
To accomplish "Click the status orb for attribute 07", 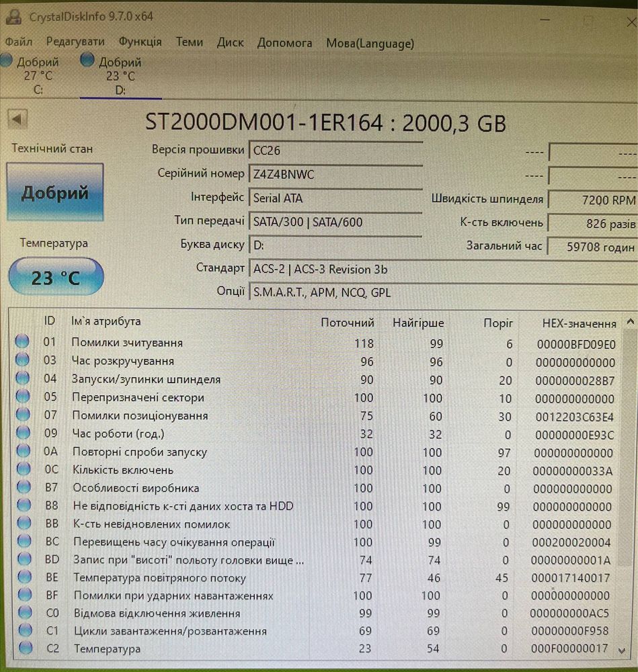I will click(23, 414).
